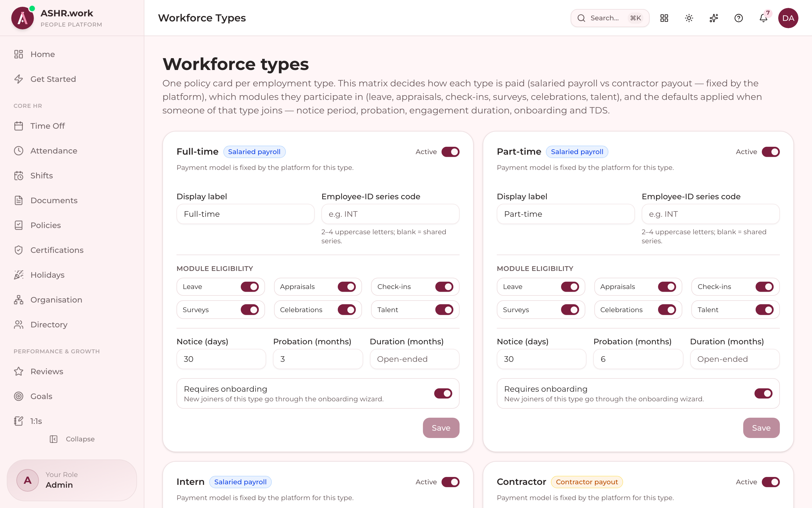Toggle Celebrations eligibility for Part-time
Viewport: 812px width, 508px height.
667,310
